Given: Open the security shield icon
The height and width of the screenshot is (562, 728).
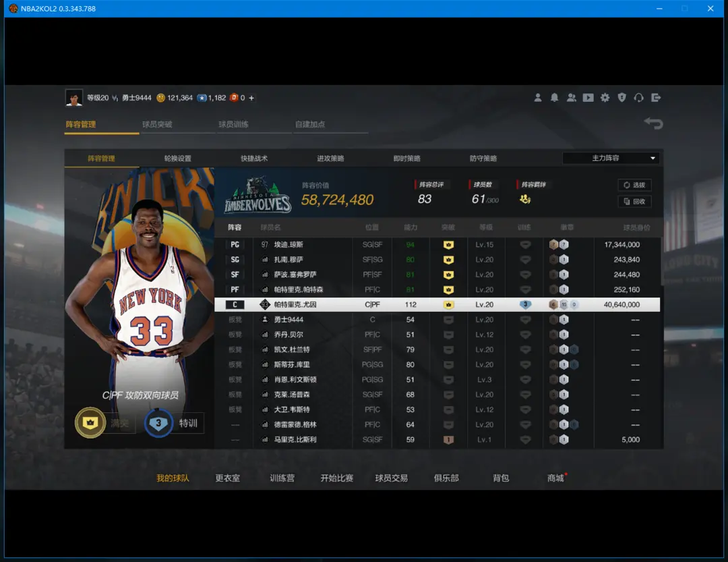Looking at the screenshot, I should coord(621,98).
